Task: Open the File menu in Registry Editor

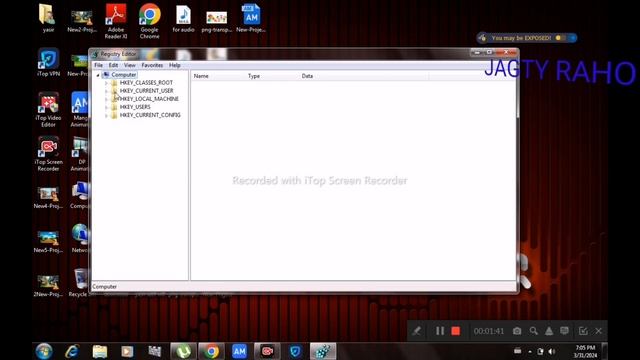Action: (x=98, y=65)
